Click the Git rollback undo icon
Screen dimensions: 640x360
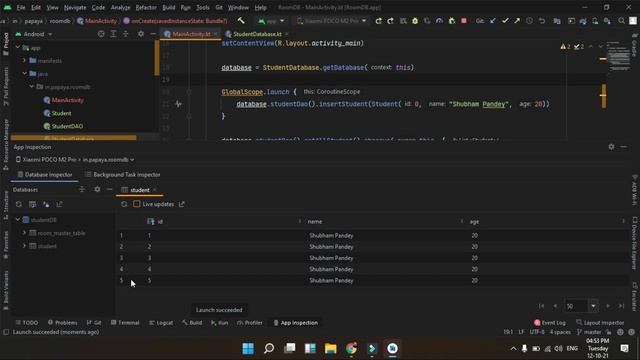(542, 21)
